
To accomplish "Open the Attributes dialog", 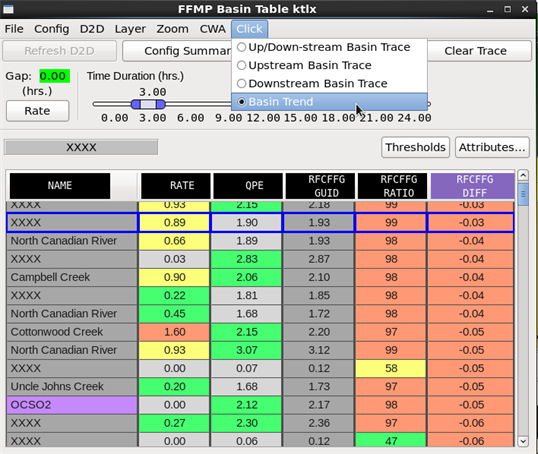I will click(x=492, y=147).
